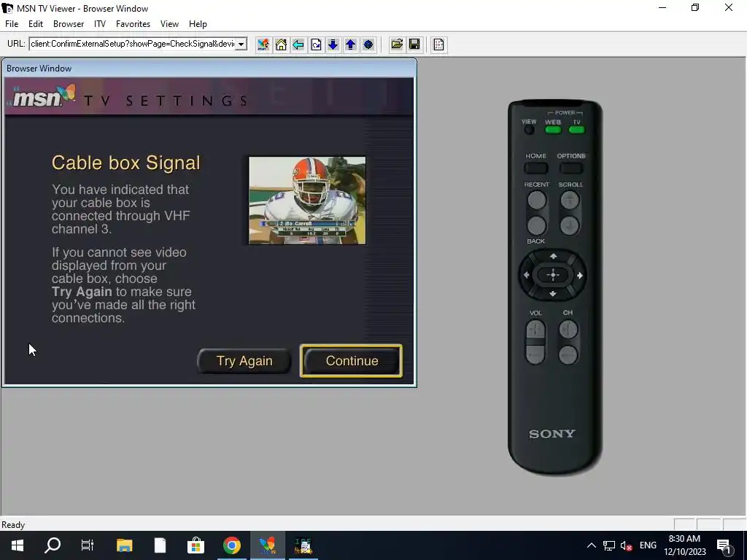Open taskbar Search magnifier
This screenshot has width=747, height=560.
pyautogui.click(x=53, y=545)
